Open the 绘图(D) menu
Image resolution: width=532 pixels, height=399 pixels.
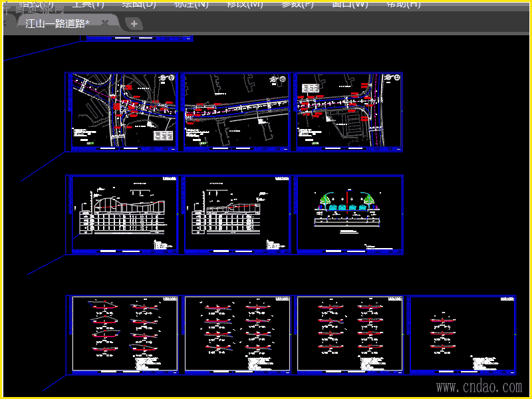click(139, 5)
